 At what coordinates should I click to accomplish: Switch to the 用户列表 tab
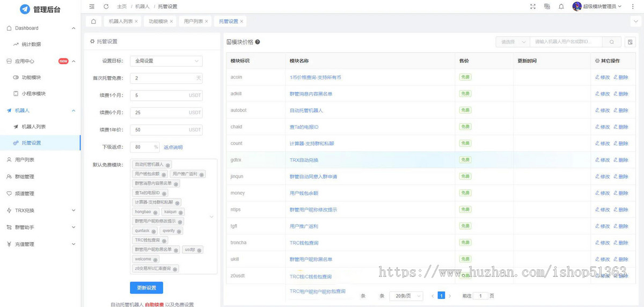click(193, 21)
